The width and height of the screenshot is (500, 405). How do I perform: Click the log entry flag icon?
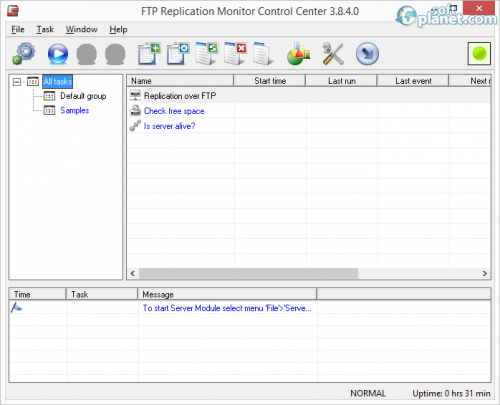(16, 307)
